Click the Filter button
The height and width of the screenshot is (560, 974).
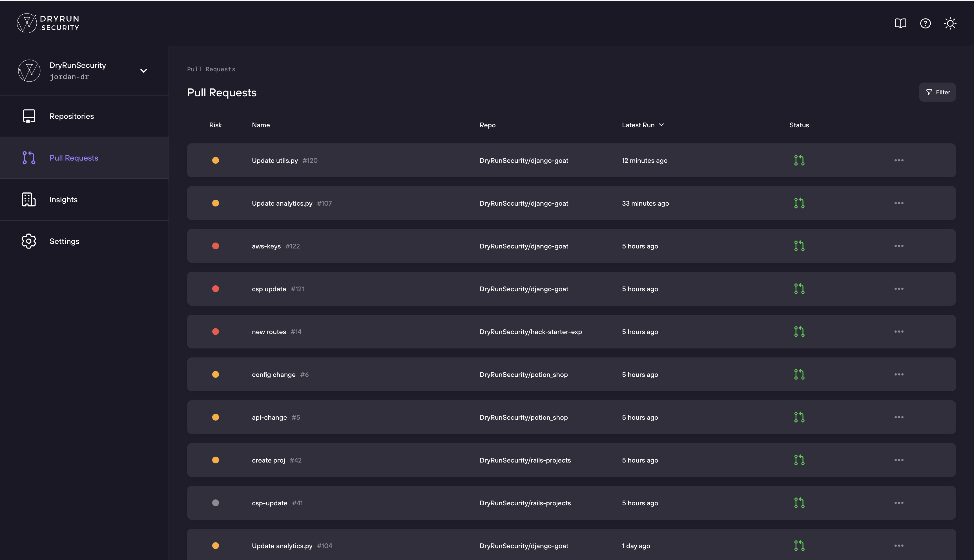[937, 92]
